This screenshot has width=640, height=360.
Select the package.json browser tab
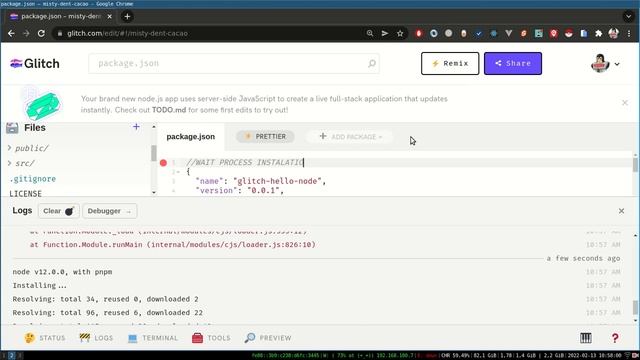(61, 16)
